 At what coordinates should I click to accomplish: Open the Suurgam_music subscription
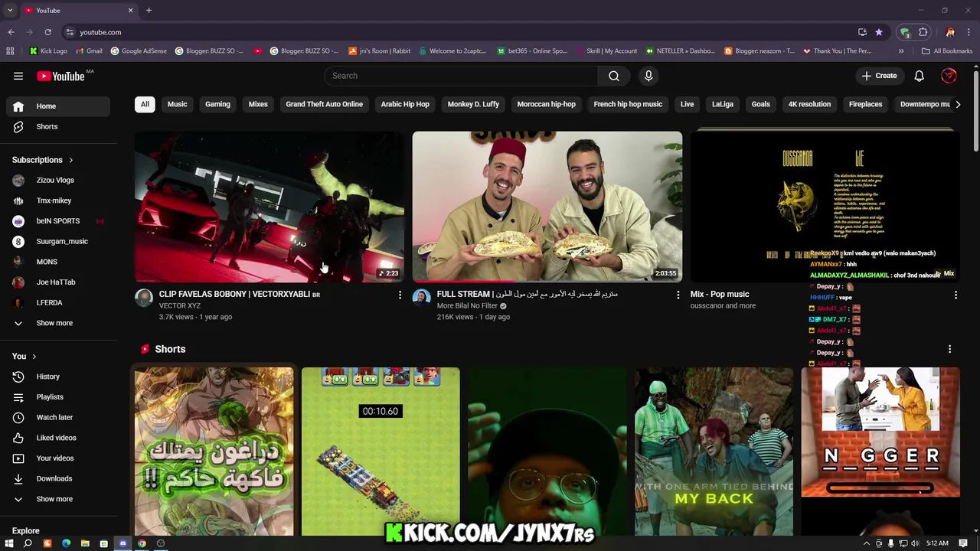click(x=60, y=241)
